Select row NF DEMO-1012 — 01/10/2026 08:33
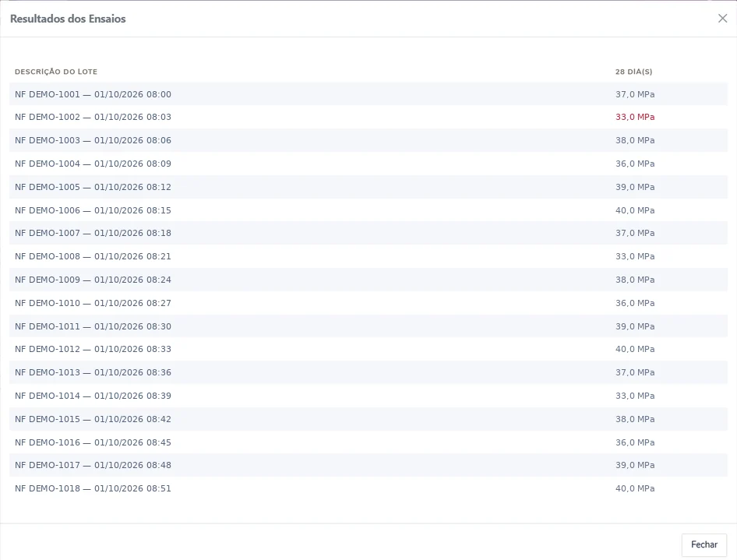 click(368, 349)
